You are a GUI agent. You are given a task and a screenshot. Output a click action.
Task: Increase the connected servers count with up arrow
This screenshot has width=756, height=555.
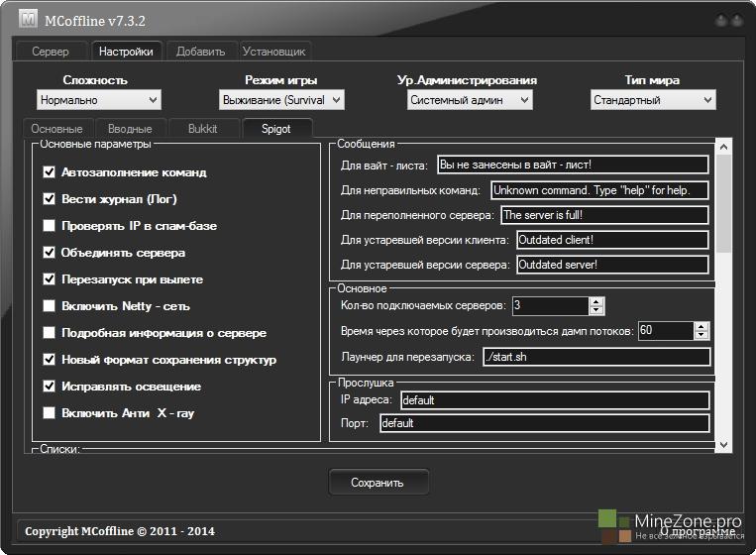click(x=596, y=301)
